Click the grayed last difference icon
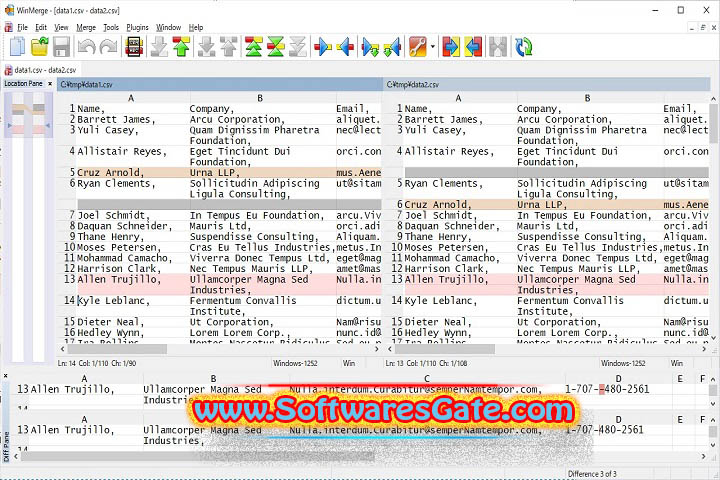The image size is (720, 480). (x=298, y=47)
